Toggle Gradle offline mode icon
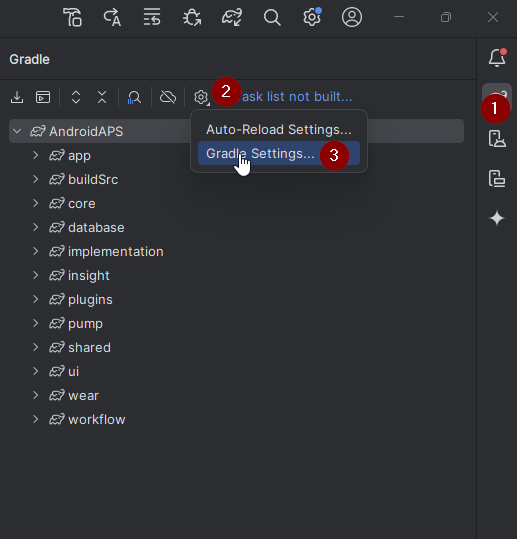Screen dimensions: 517x539 click(168, 97)
